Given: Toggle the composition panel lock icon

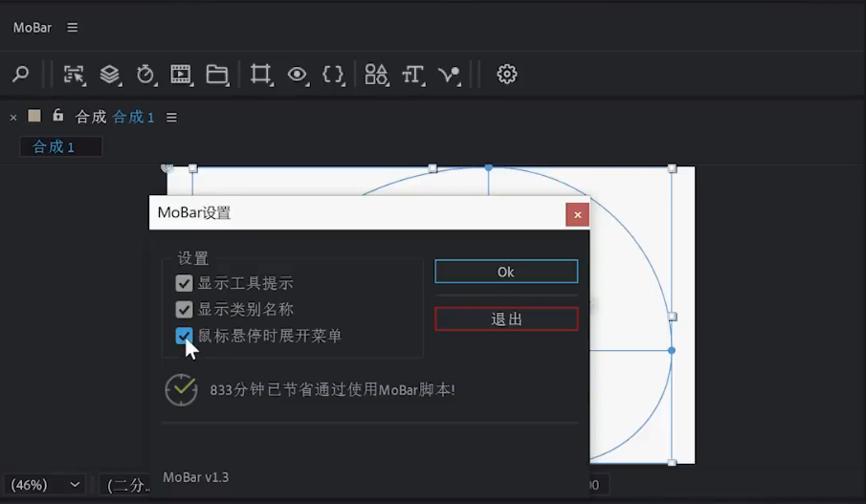Looking at the screenshot, I should tap(58, 115).
